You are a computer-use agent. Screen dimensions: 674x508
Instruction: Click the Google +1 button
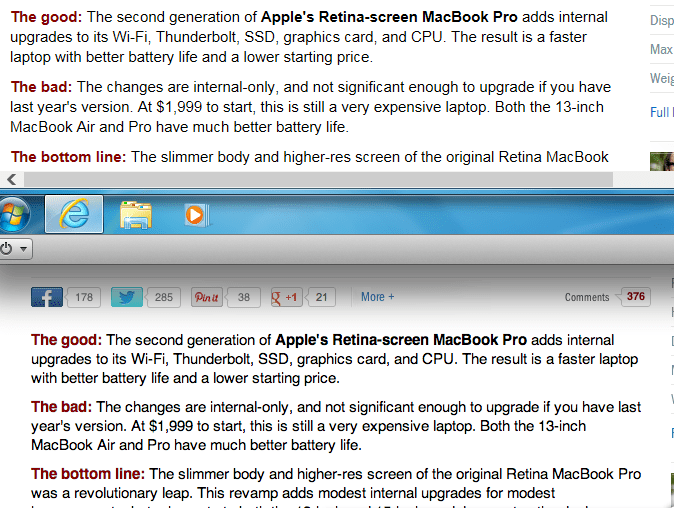(x=287, y=297)
